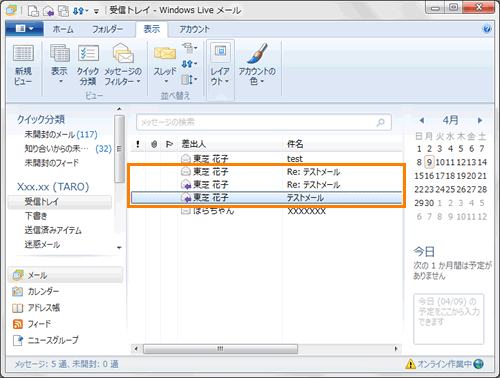This screenshot has width=500, height=378.
Task: Click replied envelope icon of second Re: テストメール
Action: pyautogui.click(x=186, y=184)
